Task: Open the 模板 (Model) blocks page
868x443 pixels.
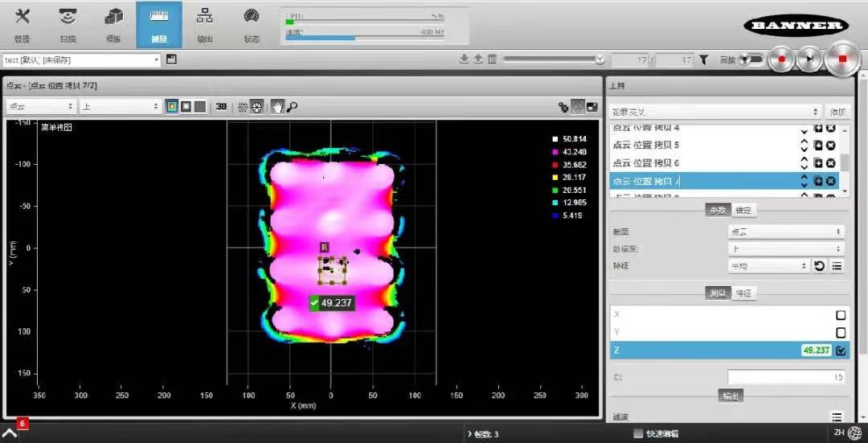Action: point(113,25)
